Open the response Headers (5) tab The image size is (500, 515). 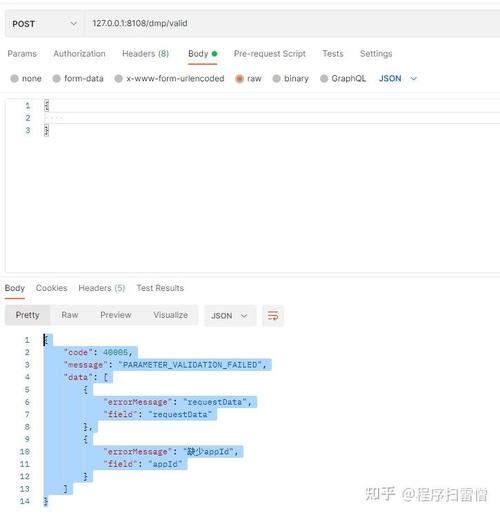(x=102, y=288)
